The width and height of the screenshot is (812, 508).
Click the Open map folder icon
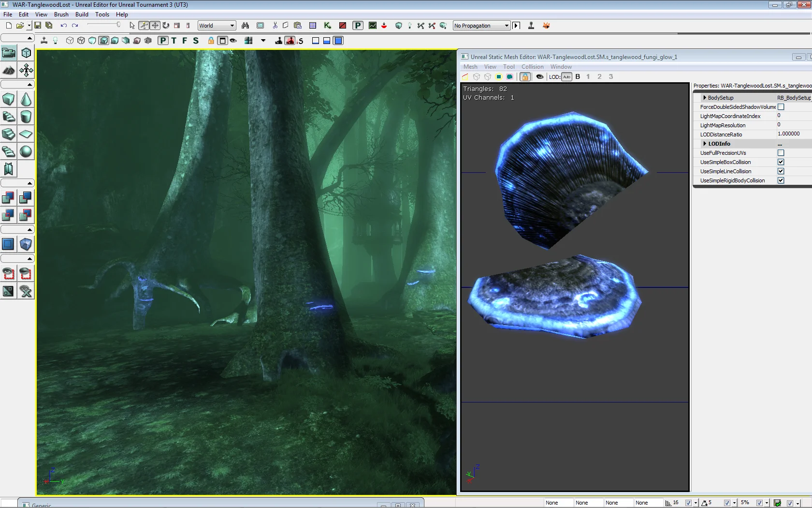pos(20,26)
